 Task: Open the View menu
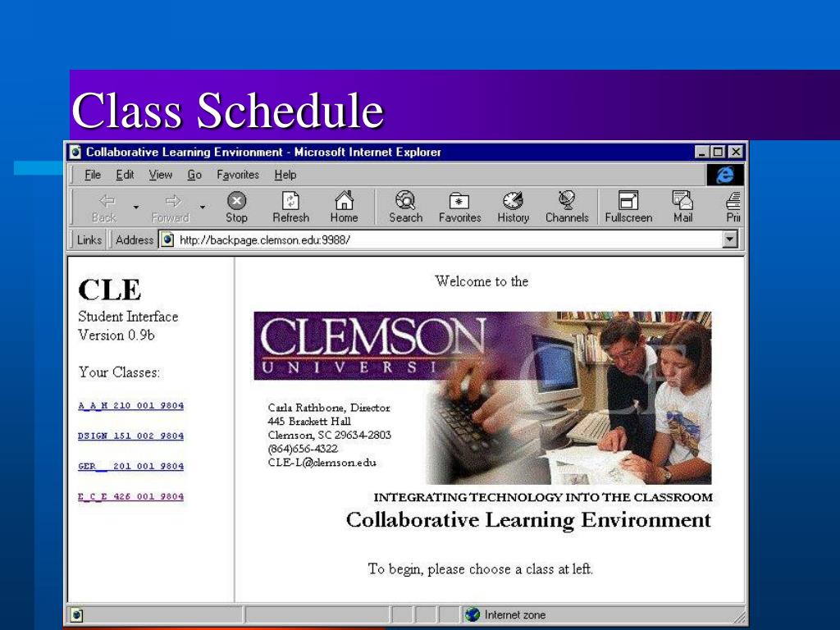[x=160, y=175]
